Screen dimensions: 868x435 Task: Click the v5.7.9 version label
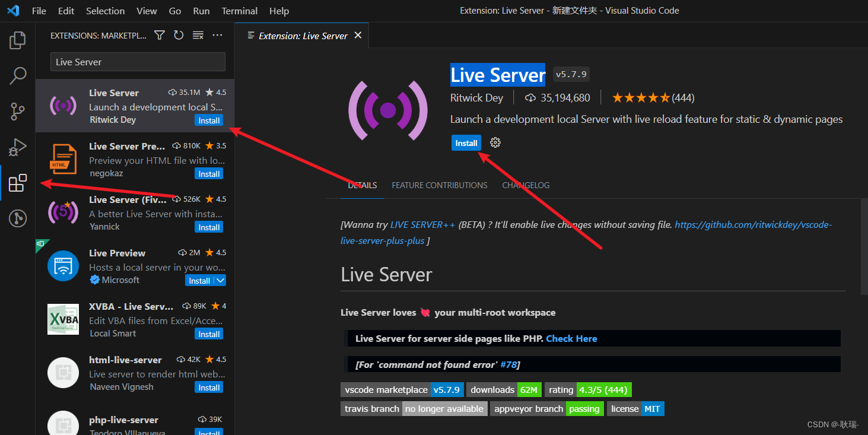click(571, 74)
